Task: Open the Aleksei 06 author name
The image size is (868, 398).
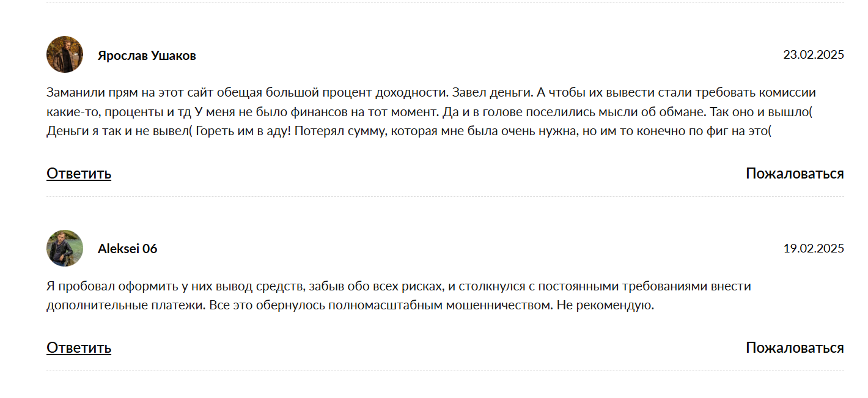Action: (127, 249)
